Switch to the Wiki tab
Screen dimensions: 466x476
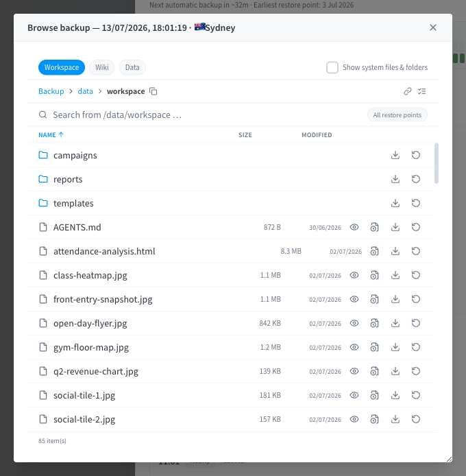click(x=102, y=67)
